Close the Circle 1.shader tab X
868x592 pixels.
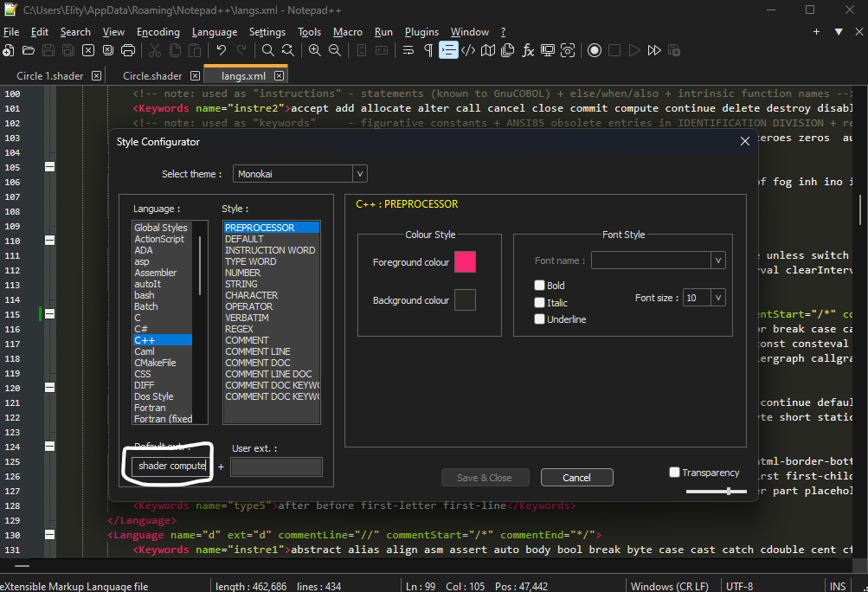click(96, 75)
